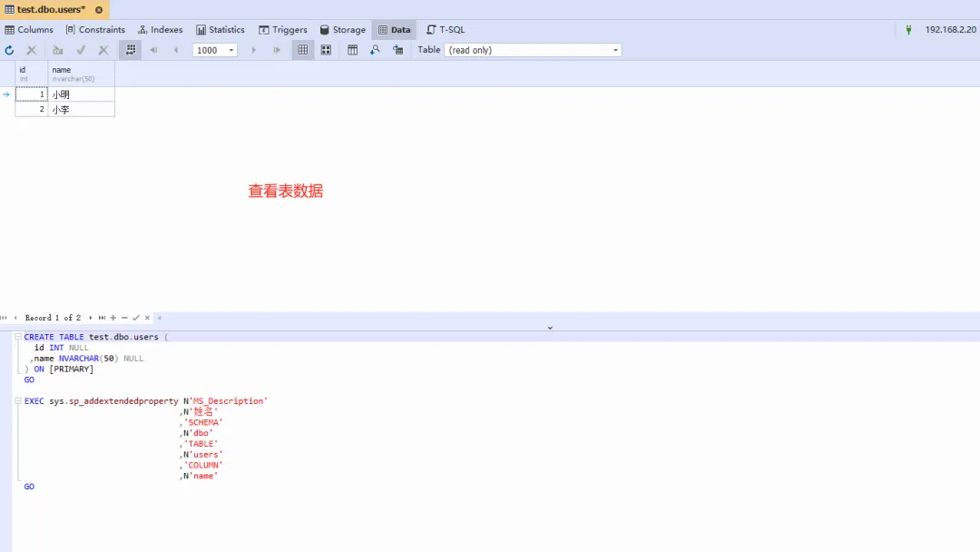Screen dimensions: 980x552
Task: Click the name column header
Action: point(81,74)
